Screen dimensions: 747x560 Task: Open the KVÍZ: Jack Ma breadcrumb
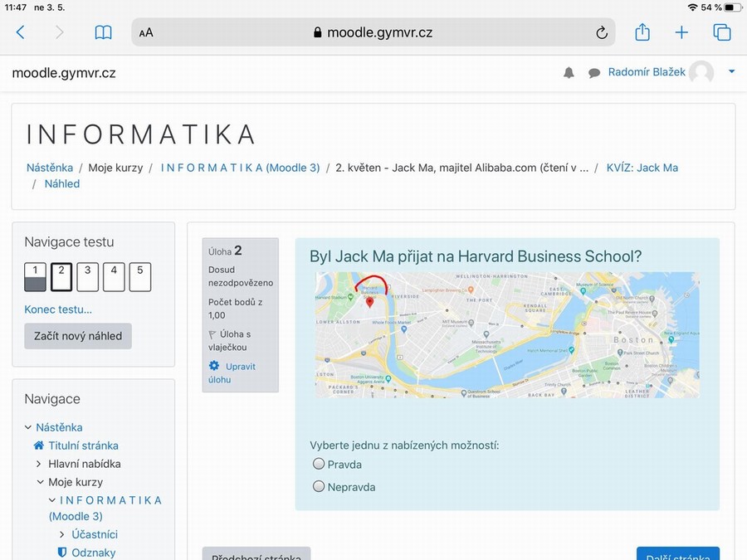click(642, 168)
